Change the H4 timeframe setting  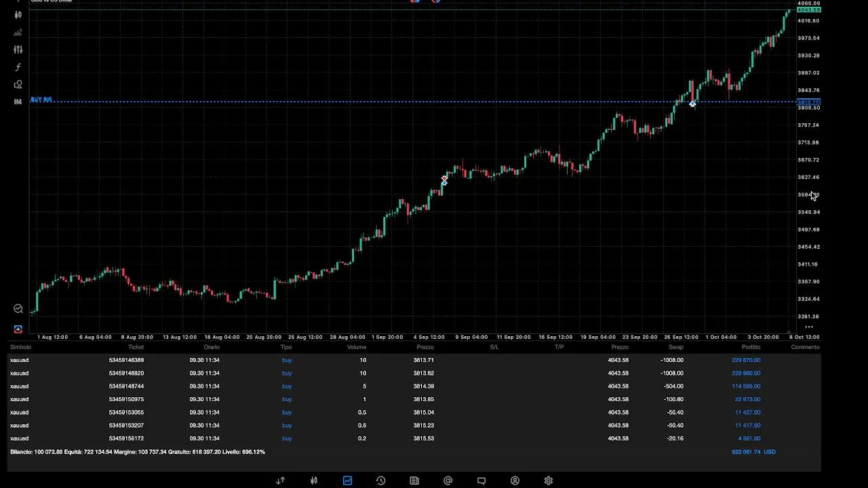(18, 102)
